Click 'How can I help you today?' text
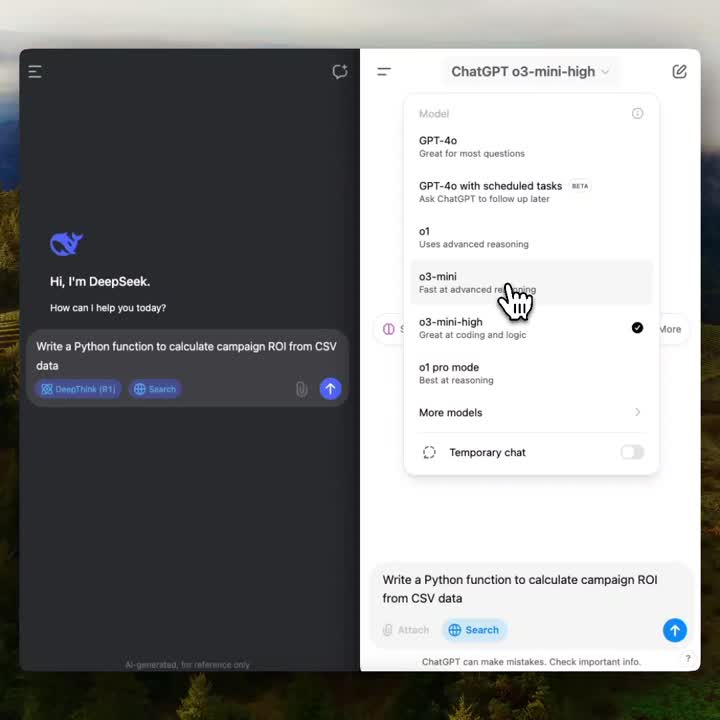 tap(108, 308)
